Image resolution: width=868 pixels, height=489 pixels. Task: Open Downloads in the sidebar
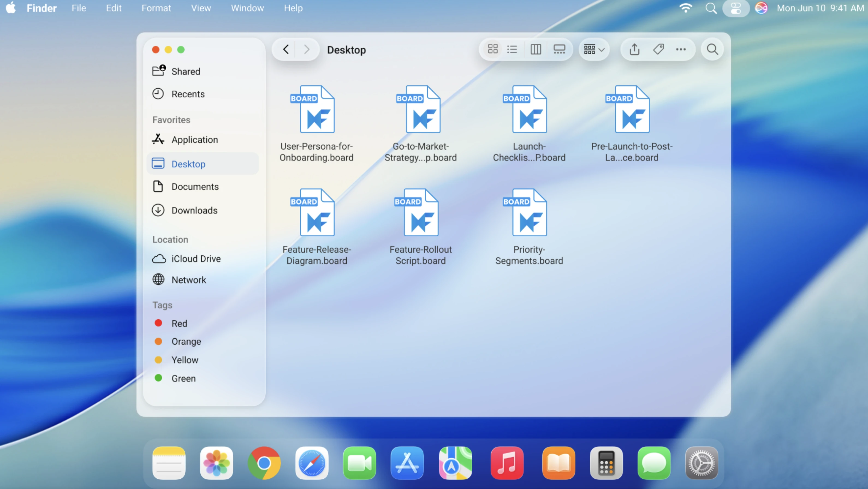[x=194, y=210]
